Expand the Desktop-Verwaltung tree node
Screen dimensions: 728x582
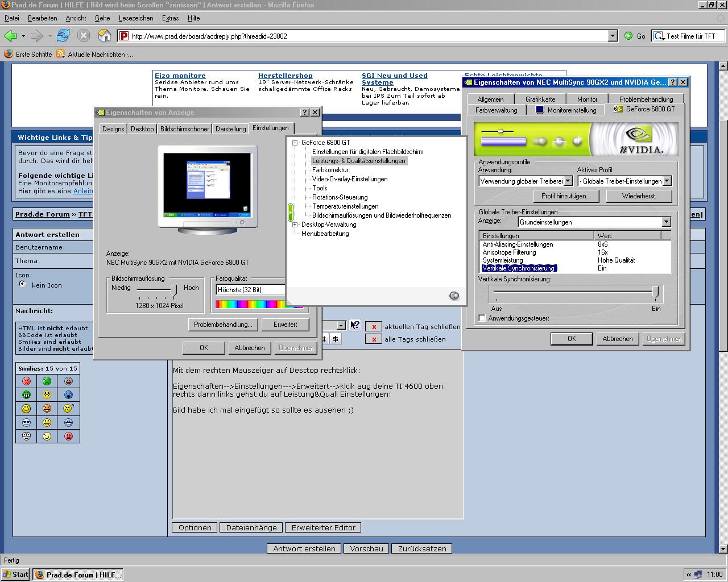click(295, 225)
